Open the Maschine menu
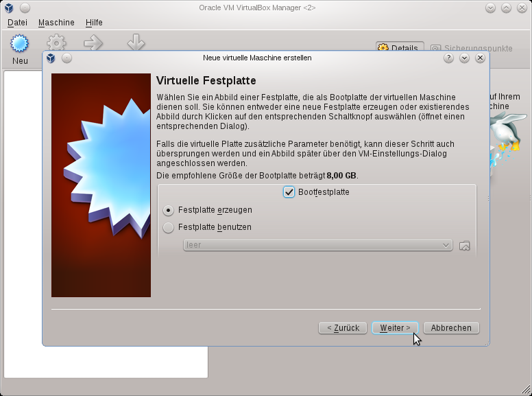 tap(56, 23)
